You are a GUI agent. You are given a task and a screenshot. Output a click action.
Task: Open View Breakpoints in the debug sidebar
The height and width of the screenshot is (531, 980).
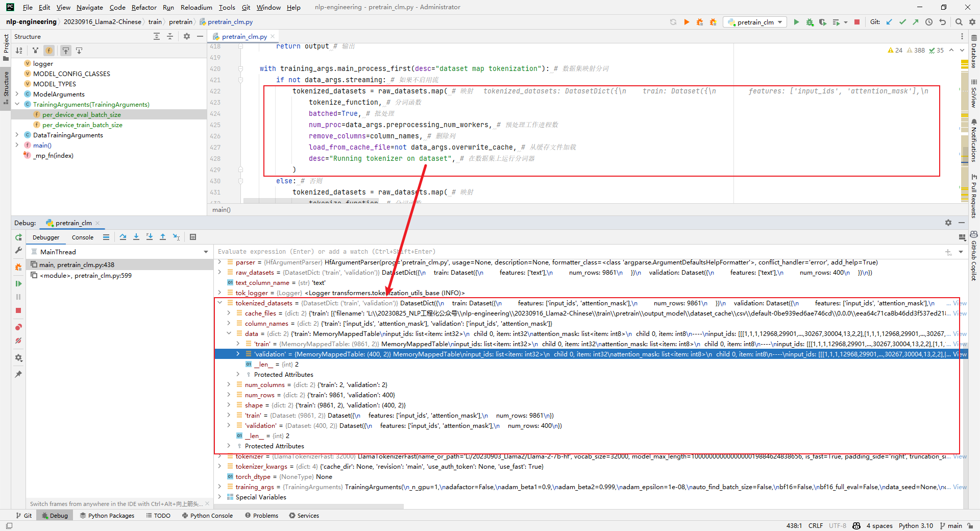click(18, 327)
